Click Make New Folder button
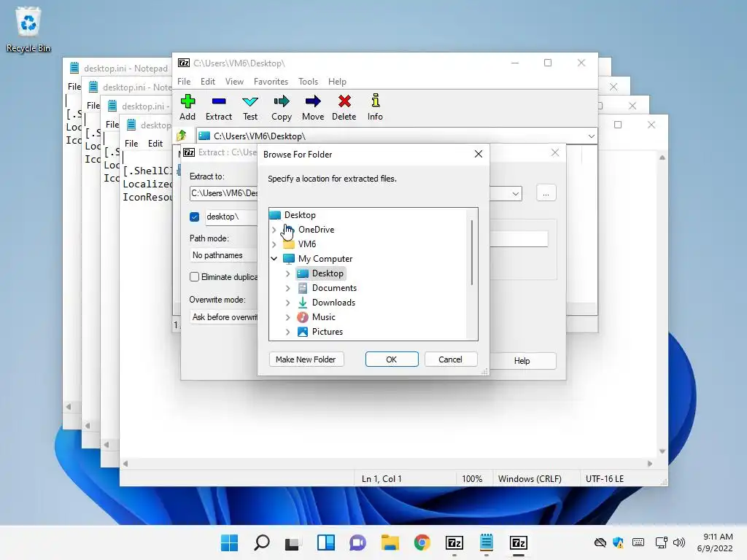 [306, 359]
